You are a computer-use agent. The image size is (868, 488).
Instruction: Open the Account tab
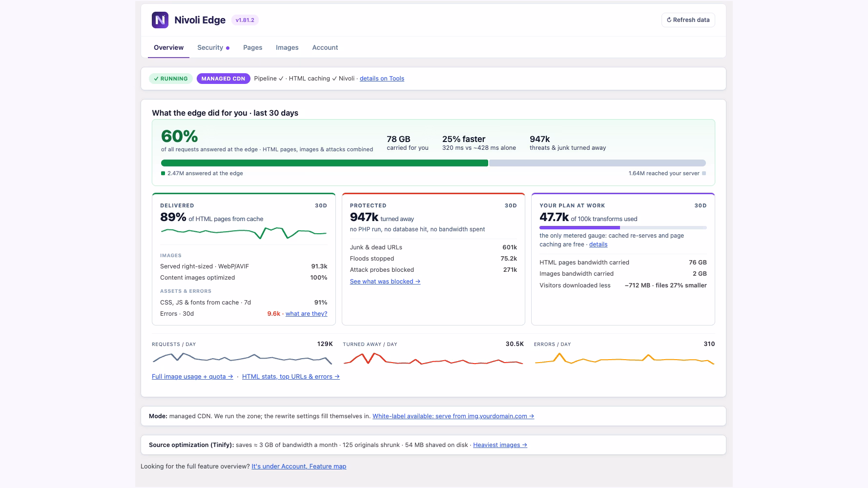[x=325, y=47]
